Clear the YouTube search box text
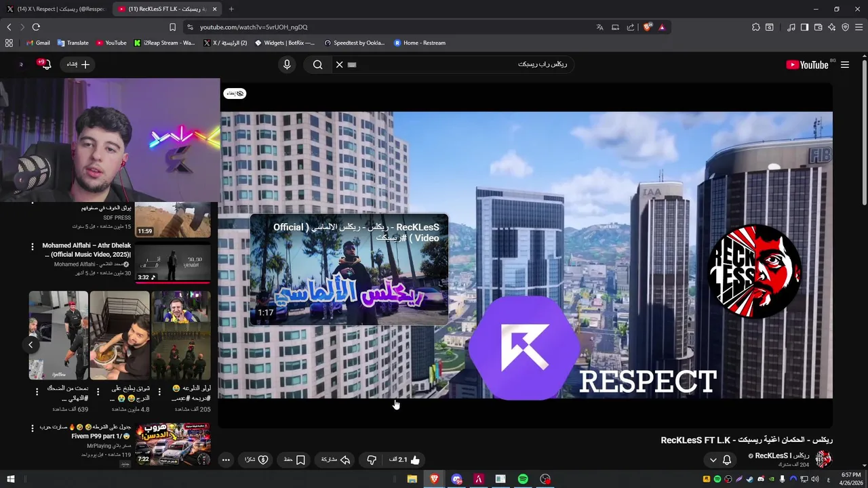 340,64
